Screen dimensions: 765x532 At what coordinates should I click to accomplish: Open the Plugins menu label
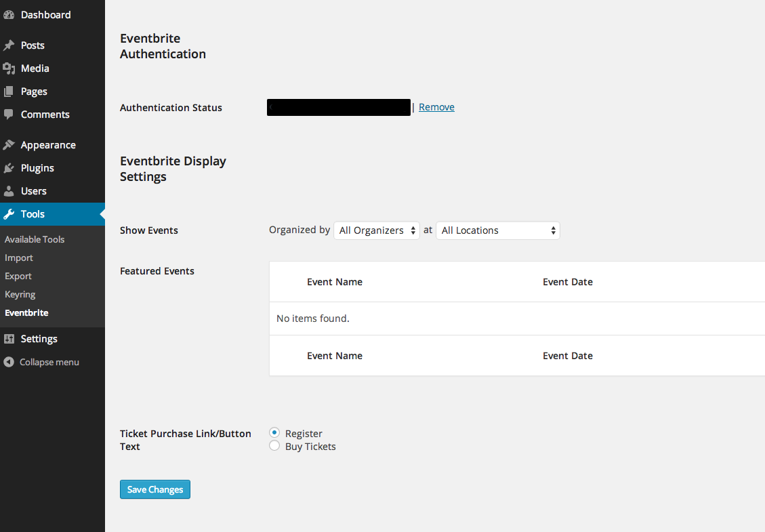tap(37, 168)
